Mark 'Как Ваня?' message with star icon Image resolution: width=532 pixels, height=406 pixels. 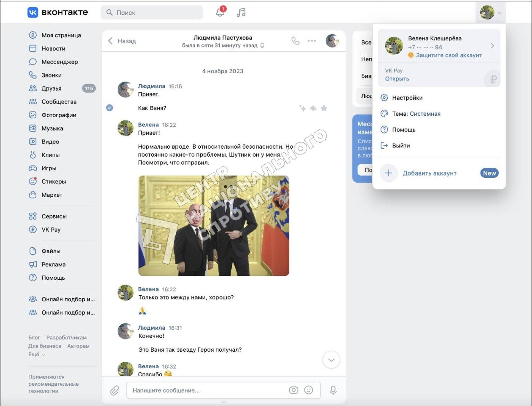pos(324,108)
